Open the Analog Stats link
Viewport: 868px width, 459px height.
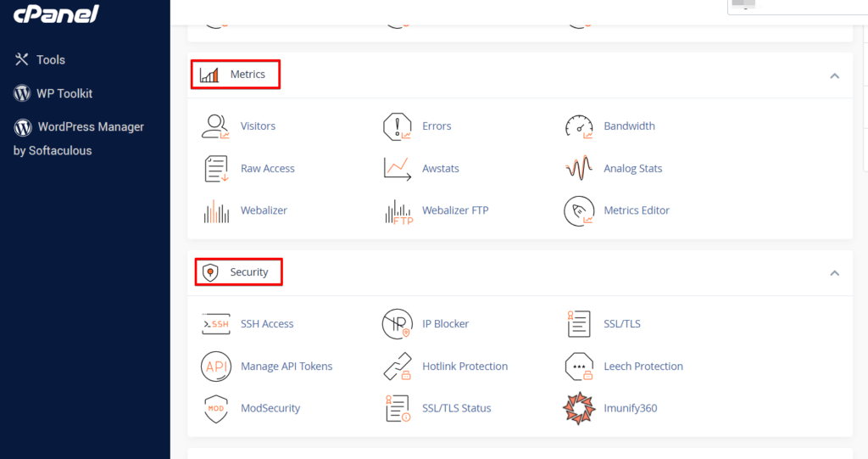(632, 169)
